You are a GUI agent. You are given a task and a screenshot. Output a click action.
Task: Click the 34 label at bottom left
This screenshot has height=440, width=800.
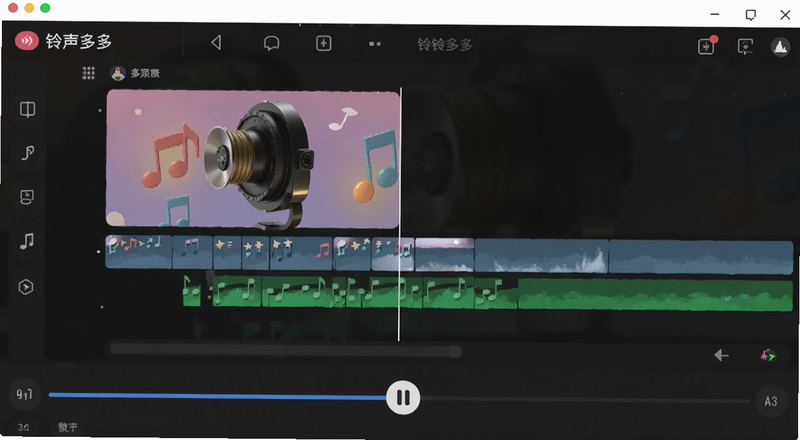click(23, 427)
